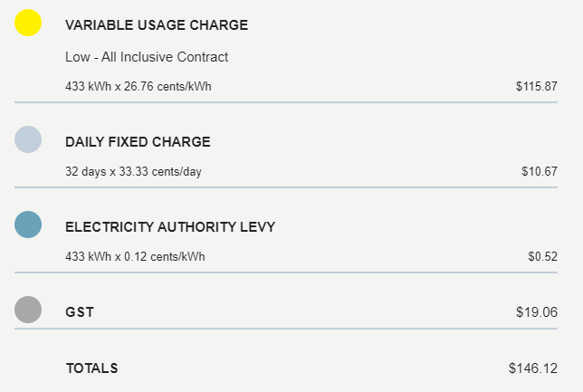Viewport: 583px width, 392px height.
Task: Click the Low - All Inclusive Contract text
Action: (x=147, y=57)
